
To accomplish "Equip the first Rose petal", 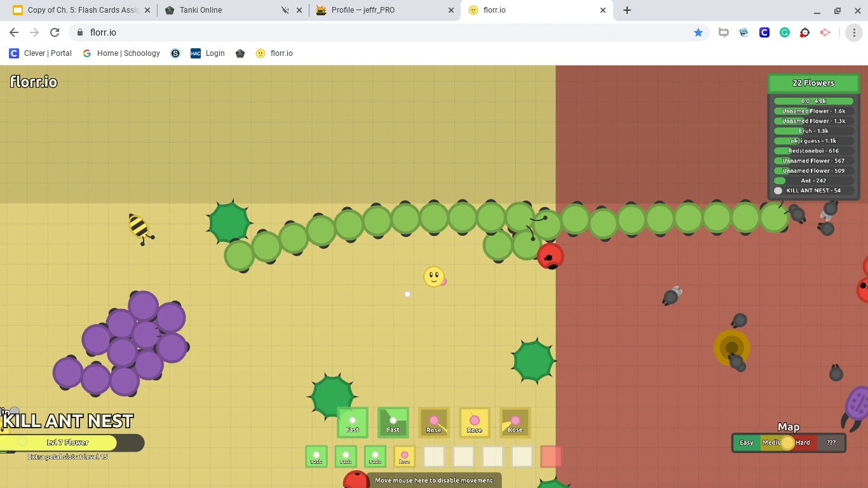I will pyautogui.click(x=434, y=423).
